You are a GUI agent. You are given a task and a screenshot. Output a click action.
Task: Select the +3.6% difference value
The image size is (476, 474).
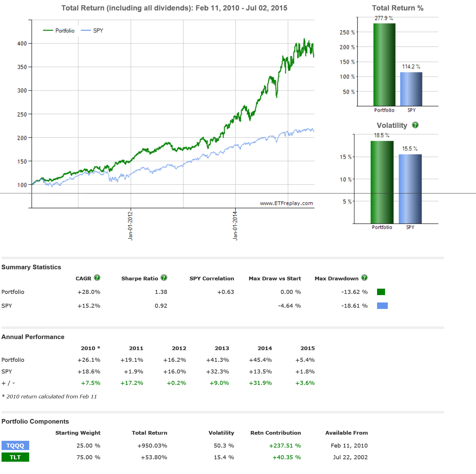(x=305, y=383)
